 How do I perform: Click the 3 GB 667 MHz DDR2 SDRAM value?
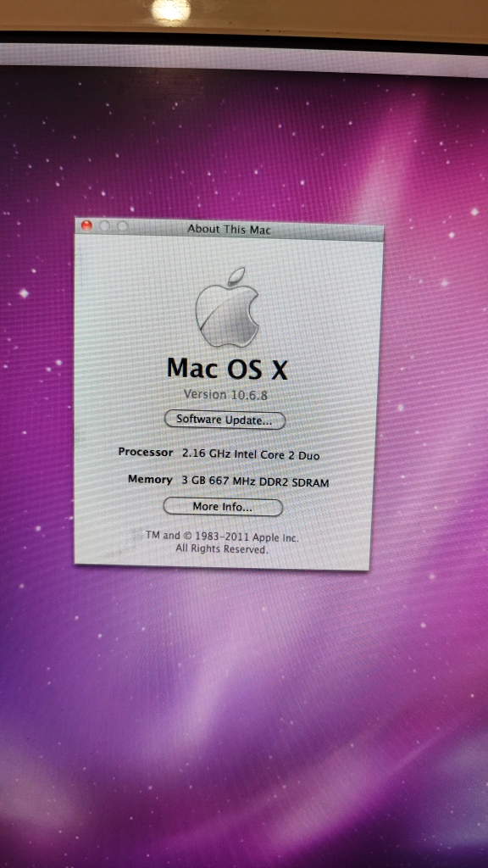point(255,481)
